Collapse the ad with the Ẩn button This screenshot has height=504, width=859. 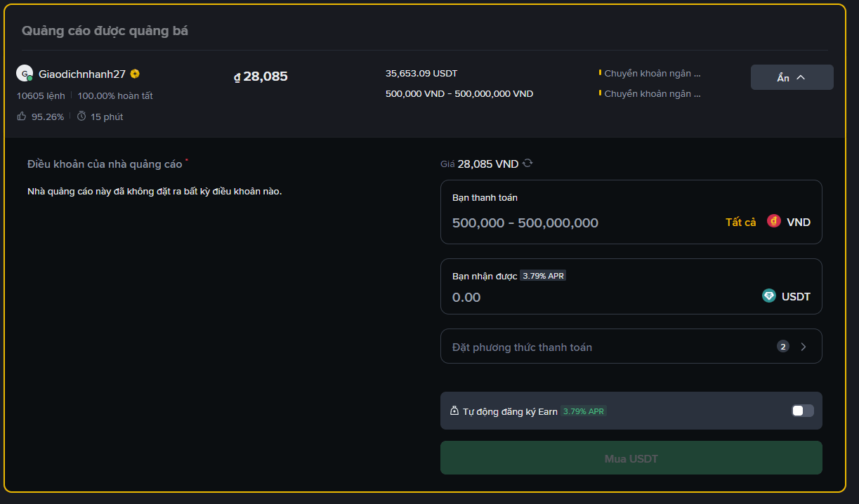tap(792, 77)
